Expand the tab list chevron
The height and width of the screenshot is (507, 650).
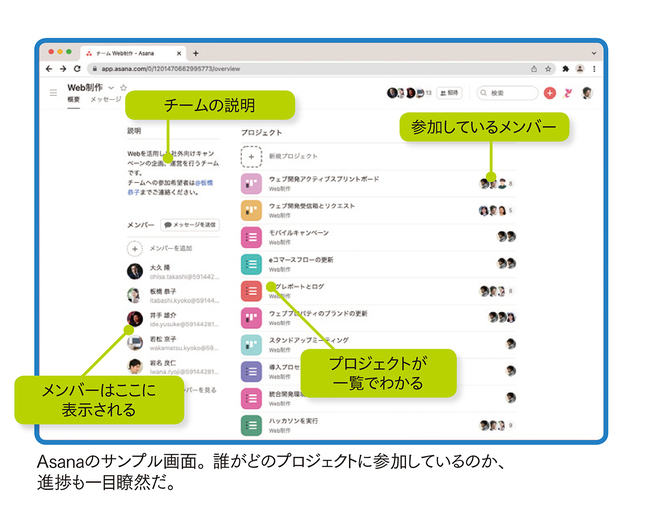(x=594, y=53)
